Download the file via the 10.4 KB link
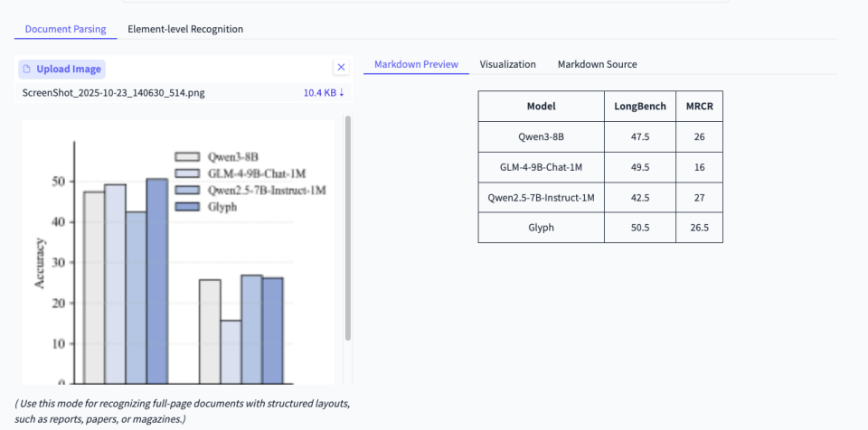 point(324,92)
